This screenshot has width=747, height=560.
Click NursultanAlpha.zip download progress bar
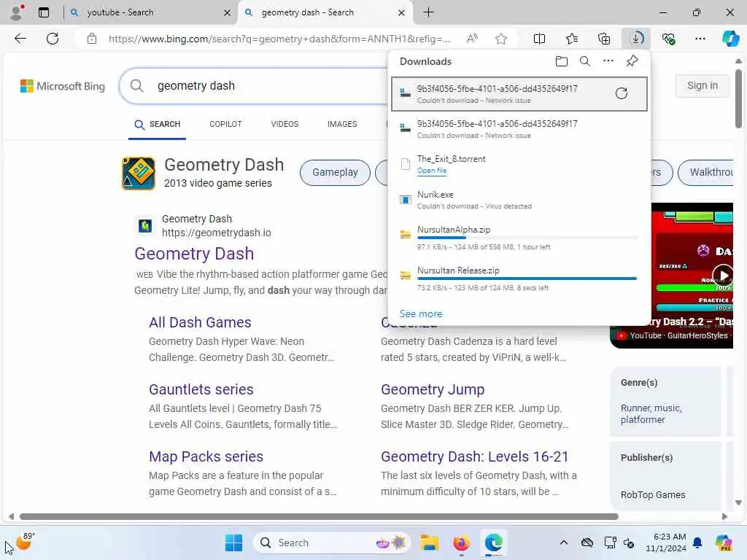[527, 238]
